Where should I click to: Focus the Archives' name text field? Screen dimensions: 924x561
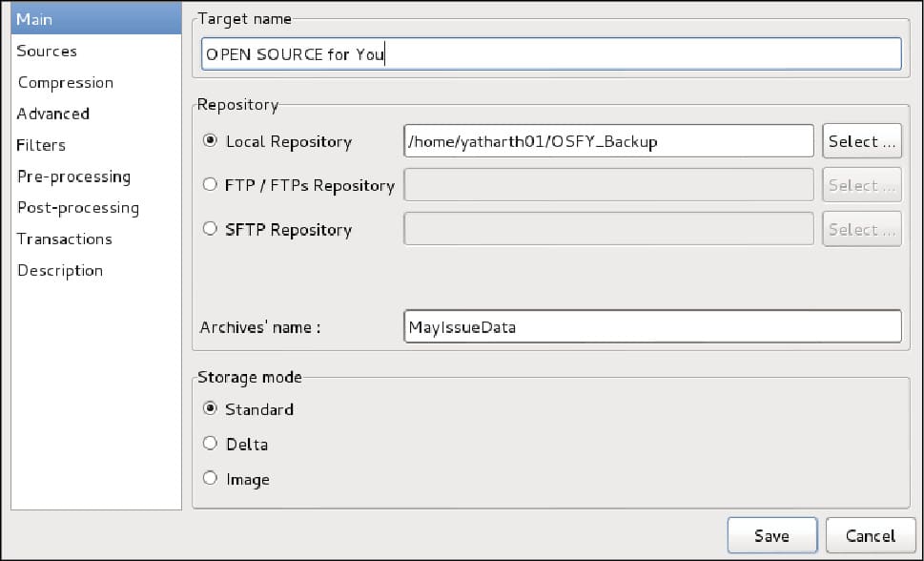[652, 327]
